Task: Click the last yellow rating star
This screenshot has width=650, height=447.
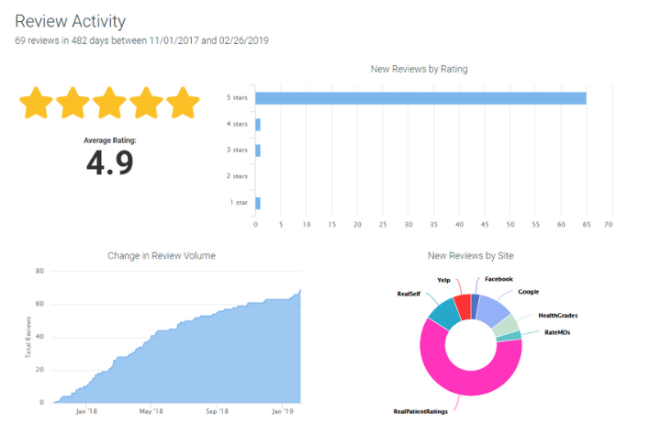Action: [183, 103]
